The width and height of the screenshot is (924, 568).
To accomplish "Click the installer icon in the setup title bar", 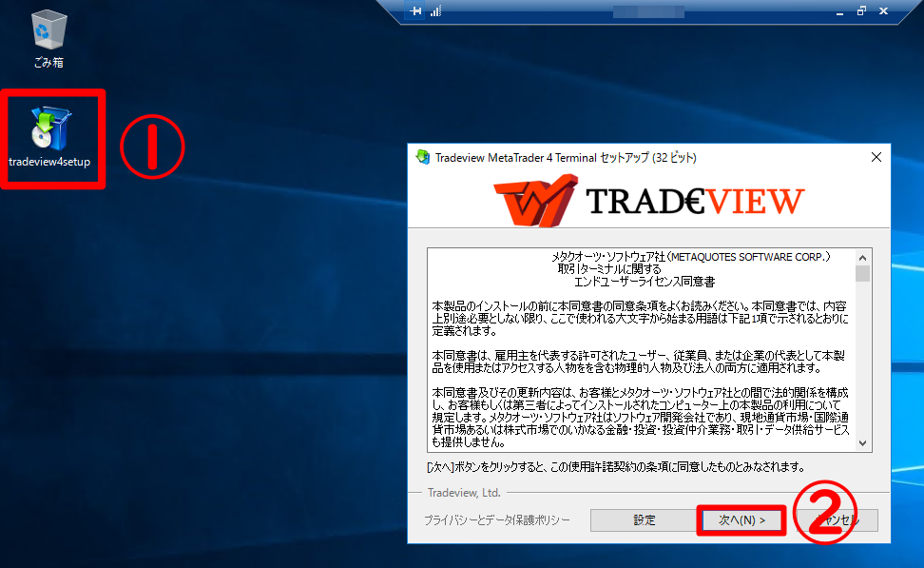I will click(x=422, y=157).
